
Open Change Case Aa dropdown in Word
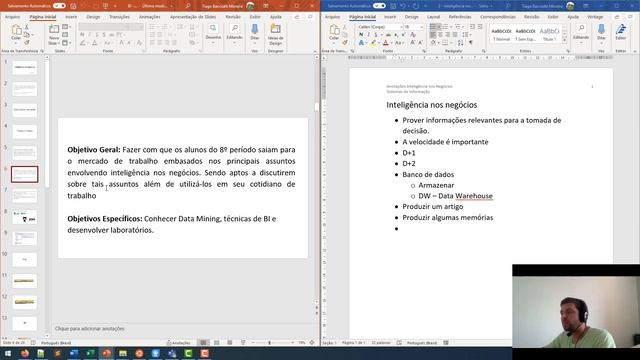click(399, 43)
